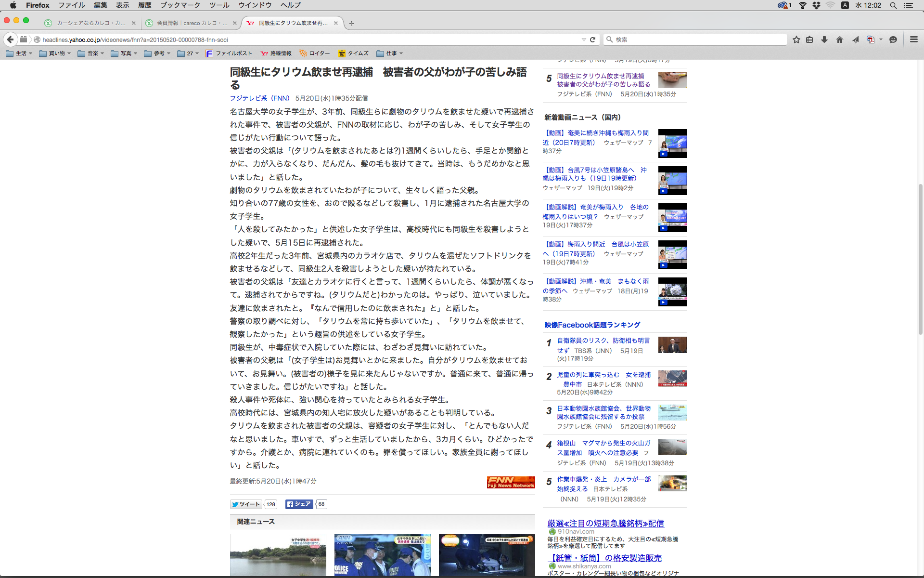Screen dimensions: 924x578
Task: Click the ツイート button
Action: 246,504
